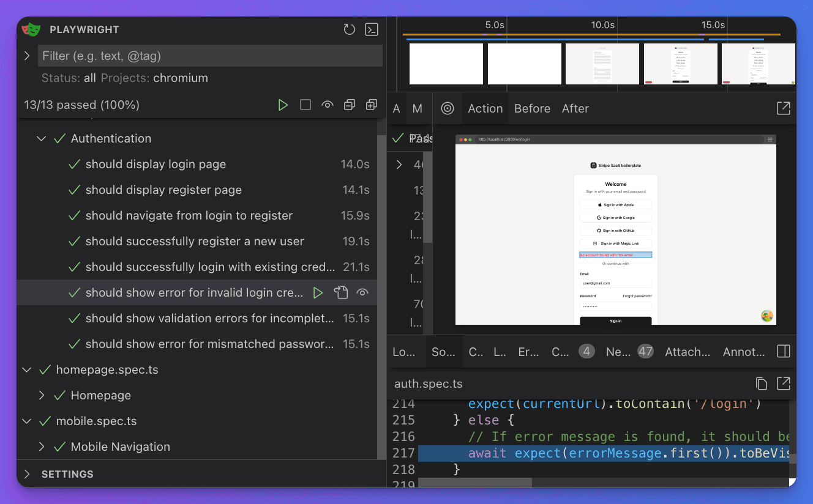Image resolution: width=813 pixels, height=504 pixels.
Task: Open the Attachments tab in the bottom panel
Action: pos(687,351)
